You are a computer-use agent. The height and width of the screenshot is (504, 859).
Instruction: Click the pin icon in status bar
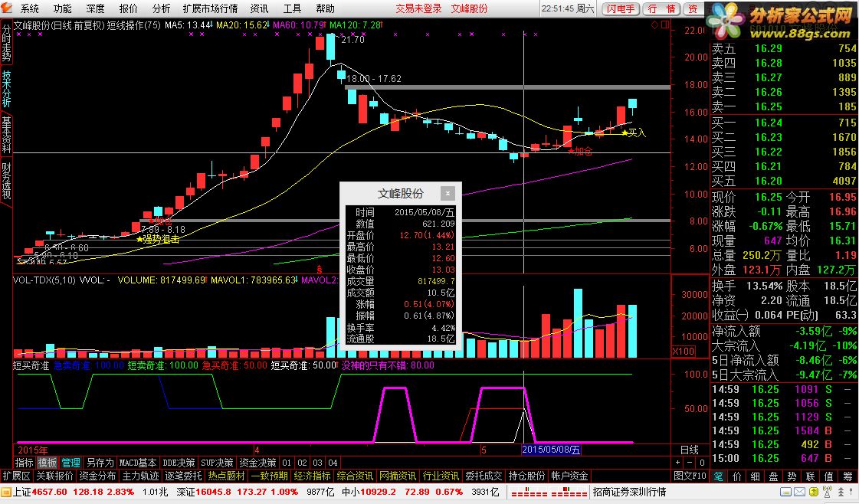852,492
